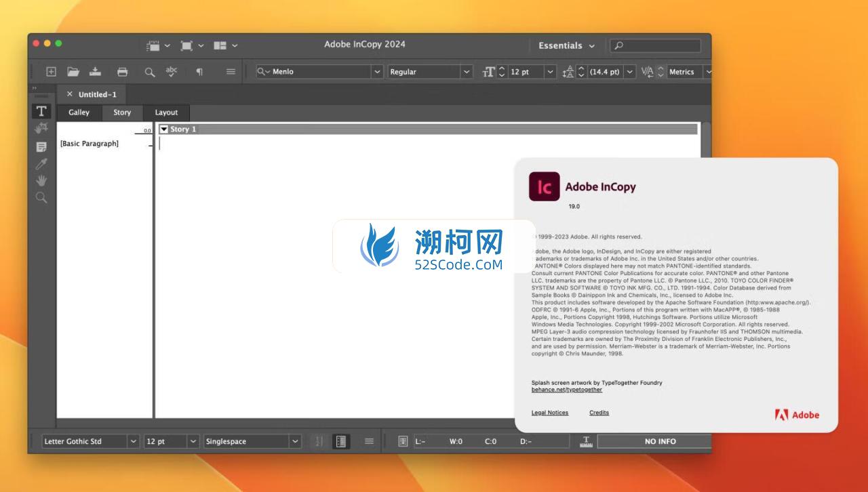Click in the title bar search field
Screen dimensions: 868x492
[x=655, y=45]
